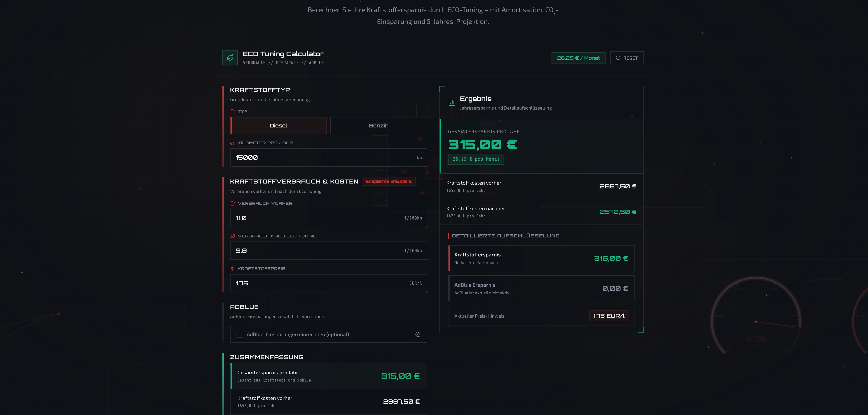
Task: Enable AdBlue-Einsparungen einrechnen checkbox
Action: click(x=240, y=334)
